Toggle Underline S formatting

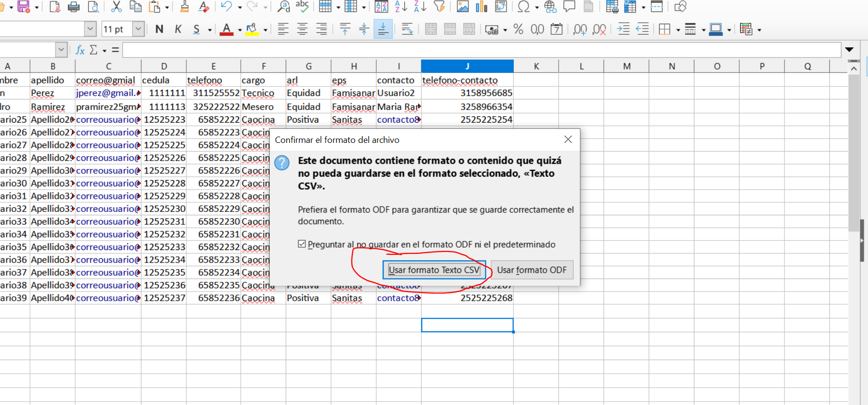pos(196,29)
